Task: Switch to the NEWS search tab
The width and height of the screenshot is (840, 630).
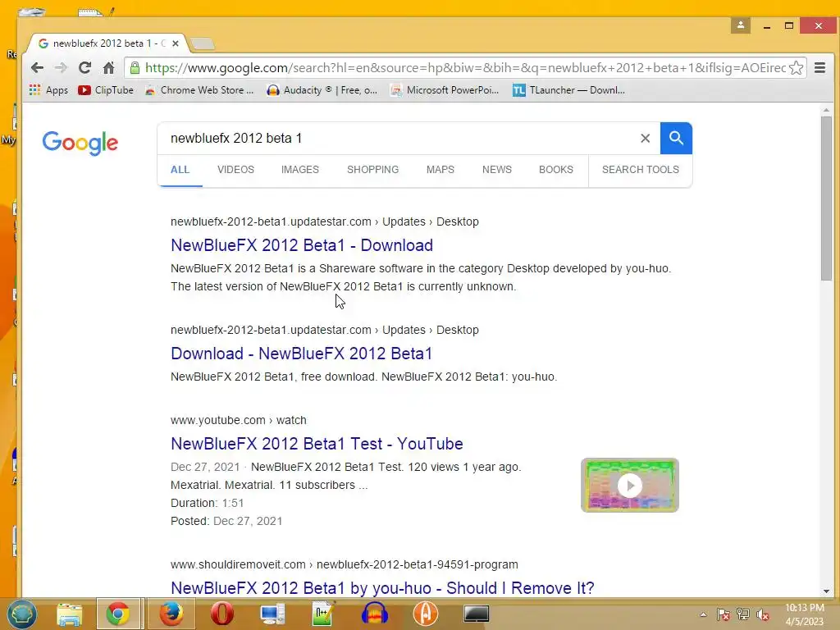Action: point(497,170)
